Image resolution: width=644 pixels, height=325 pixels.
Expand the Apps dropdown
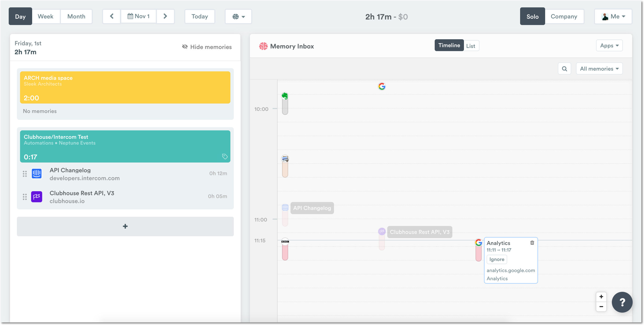(609, 45)
